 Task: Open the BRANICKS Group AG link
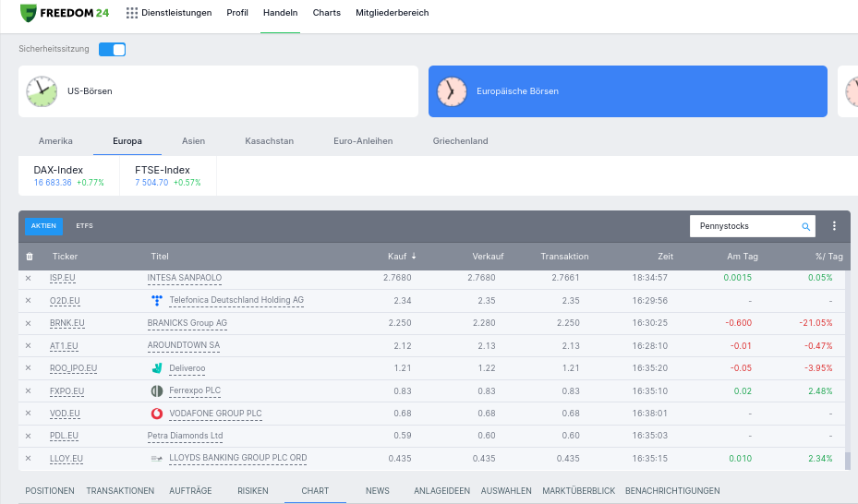pyautogui.click(x=187, y=323)
